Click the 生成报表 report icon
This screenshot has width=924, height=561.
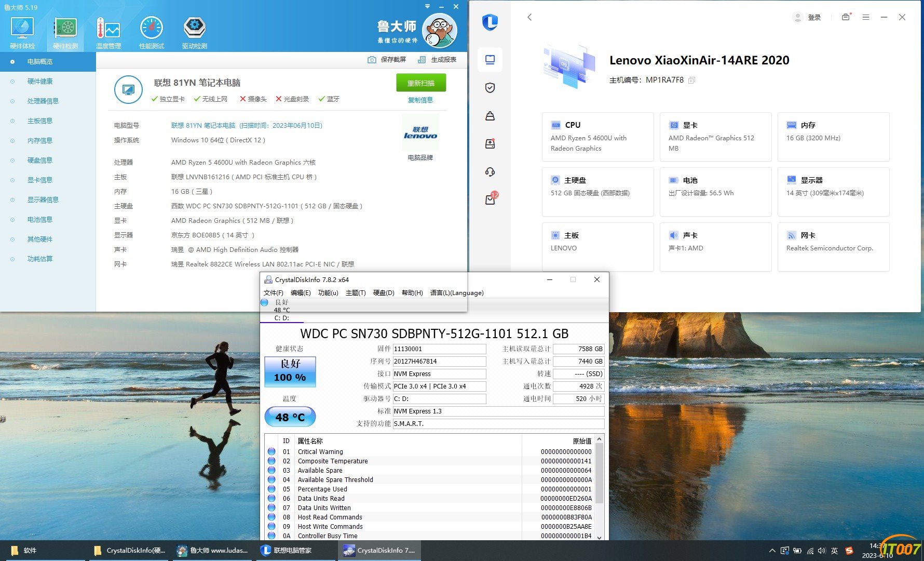[422, 60]
